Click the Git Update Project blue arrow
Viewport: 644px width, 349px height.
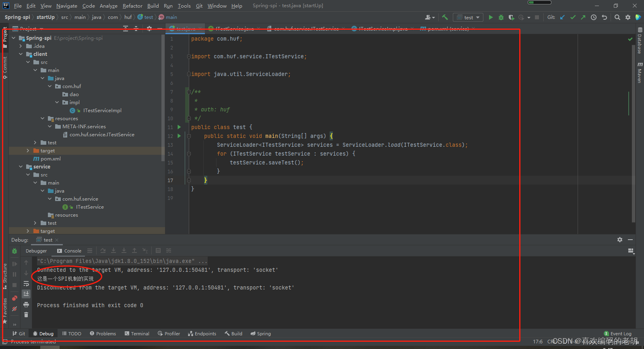click(x=562, y=17)
